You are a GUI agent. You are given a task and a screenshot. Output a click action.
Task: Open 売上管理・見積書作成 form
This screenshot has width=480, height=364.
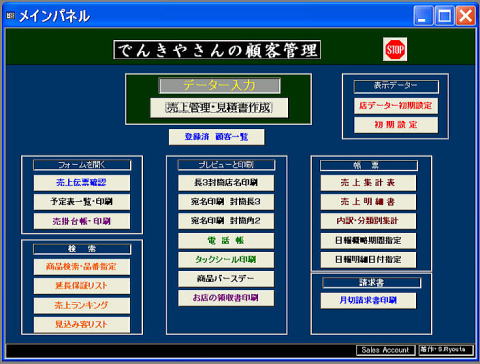[219, 107]
